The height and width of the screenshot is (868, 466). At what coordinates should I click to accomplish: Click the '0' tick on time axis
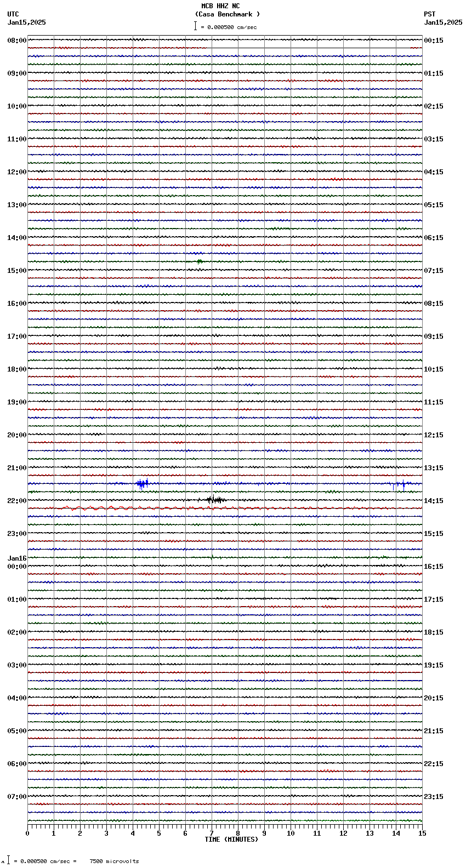(x=27, y=833)
